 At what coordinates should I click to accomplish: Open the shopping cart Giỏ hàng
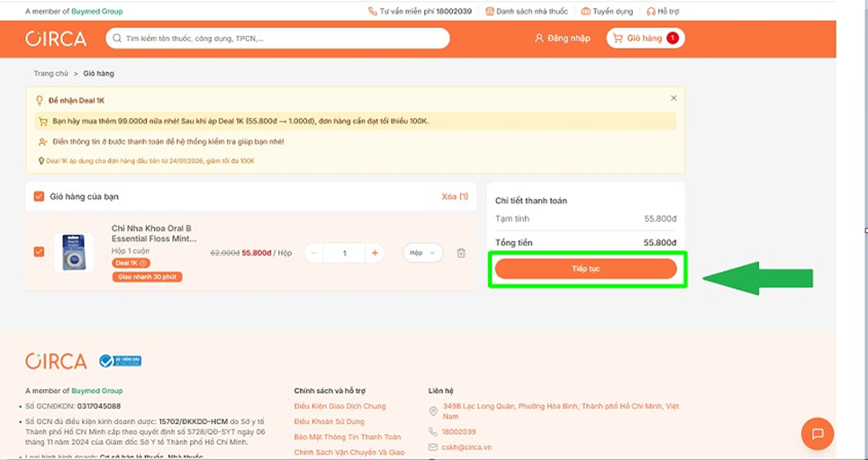645,39
